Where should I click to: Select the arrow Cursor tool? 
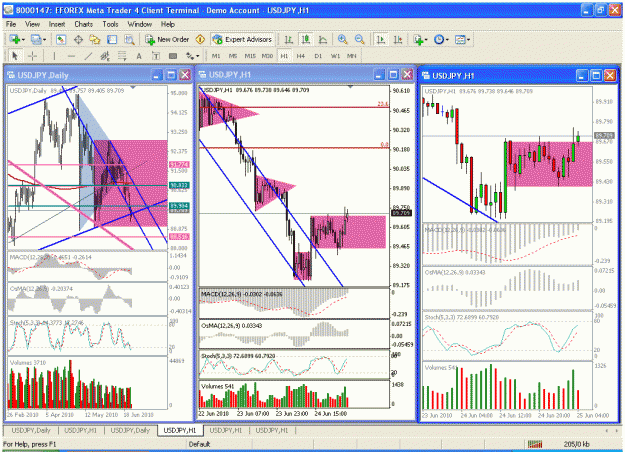tap(15, 56)
